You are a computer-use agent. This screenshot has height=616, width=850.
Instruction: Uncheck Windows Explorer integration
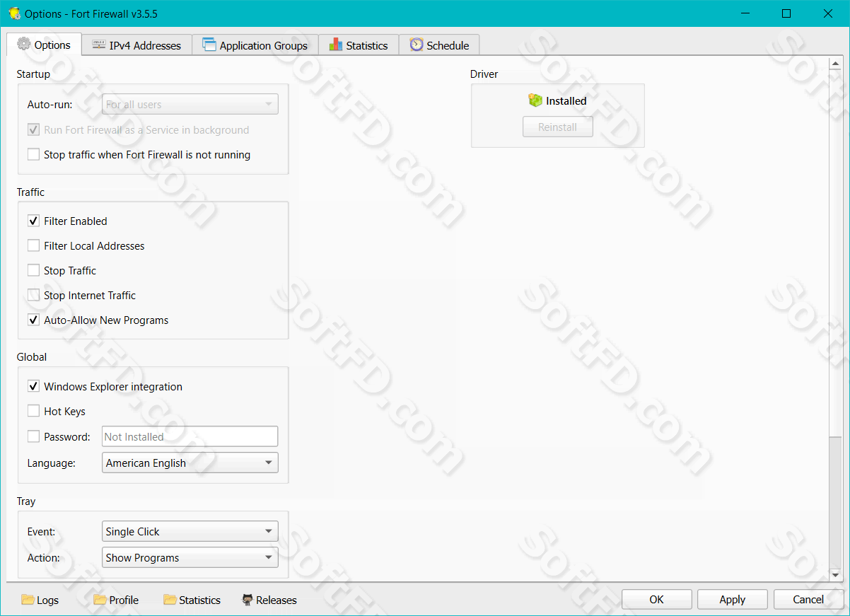pyautogui.click(x=33, y=387)
